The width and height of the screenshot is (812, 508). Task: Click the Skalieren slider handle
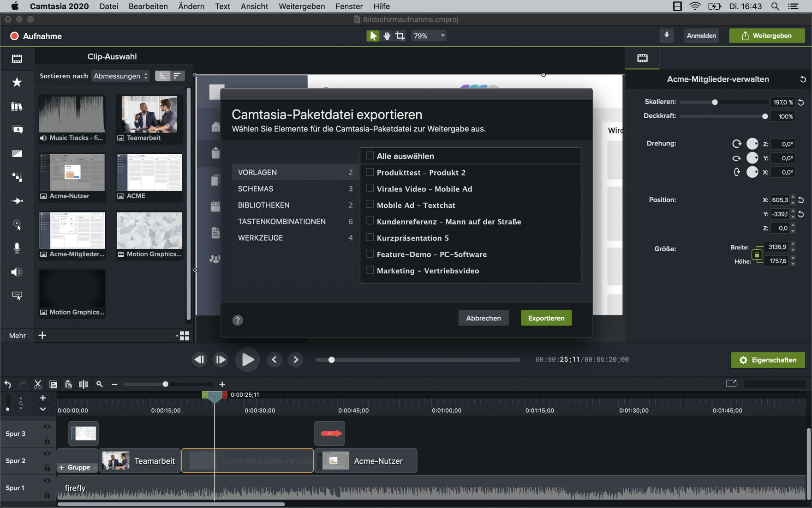click(715, 102)
